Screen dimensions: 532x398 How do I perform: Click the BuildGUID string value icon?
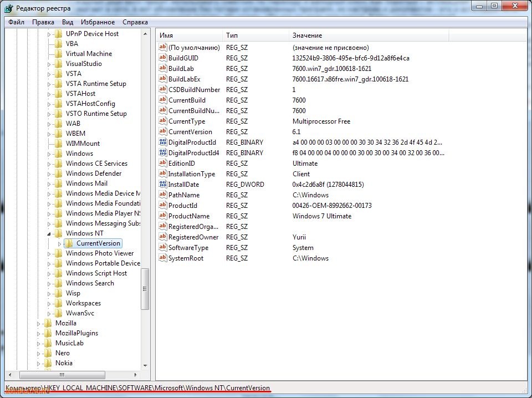pyautogui.click(x=163, y=58)
